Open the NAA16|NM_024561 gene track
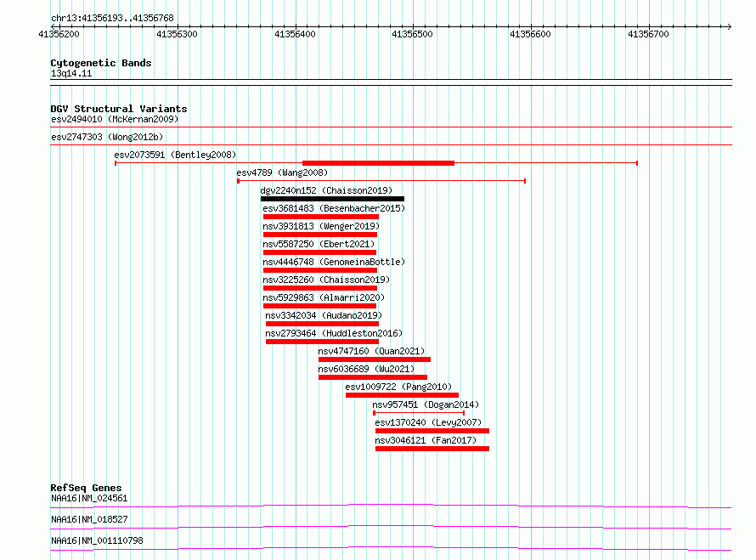The width and height of the screenshot is (756, 560). coord(89,498)
